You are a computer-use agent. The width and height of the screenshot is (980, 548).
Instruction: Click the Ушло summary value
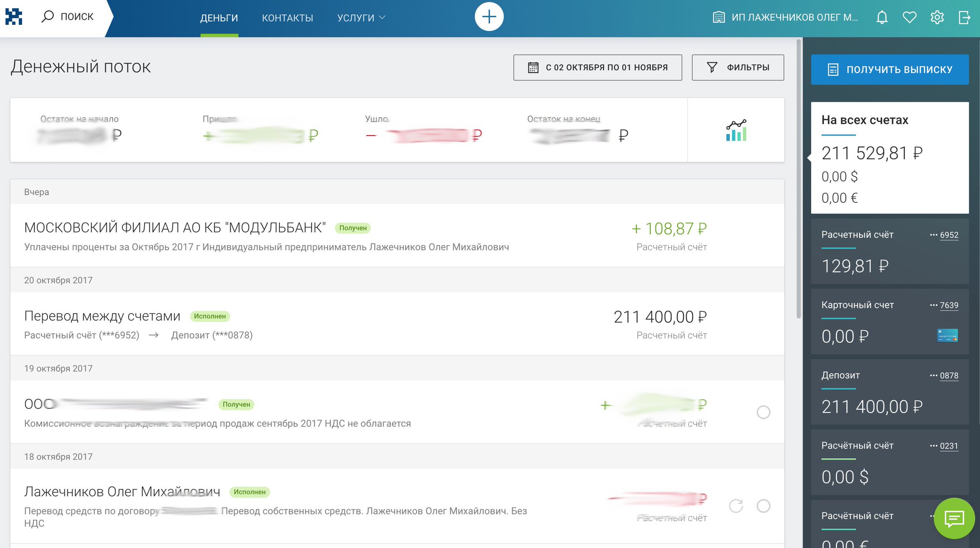[423, 136]
